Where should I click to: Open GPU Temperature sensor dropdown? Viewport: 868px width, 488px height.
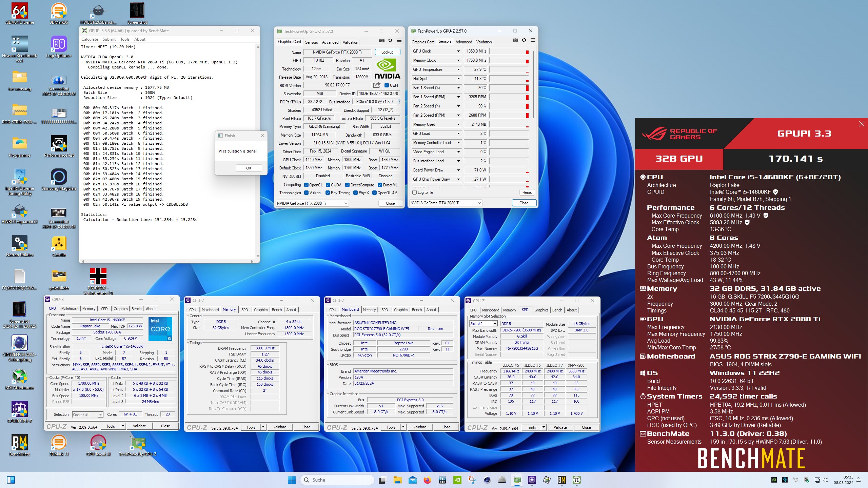tap(458, 69)
